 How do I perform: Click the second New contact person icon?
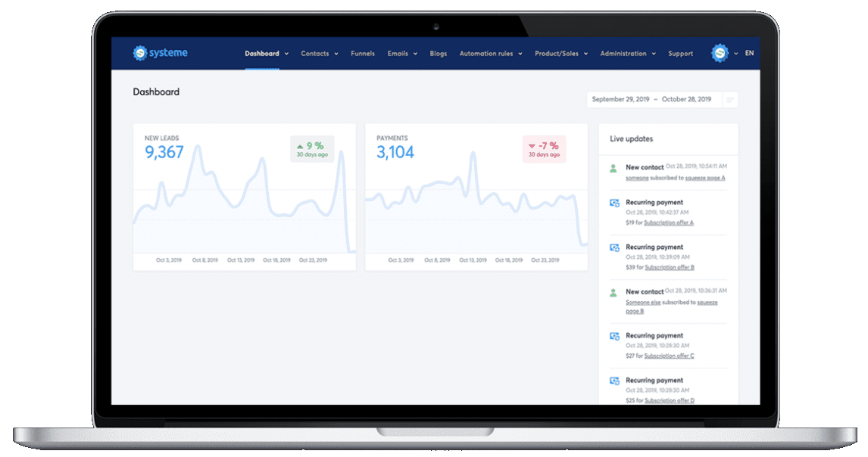pos(614,293)
